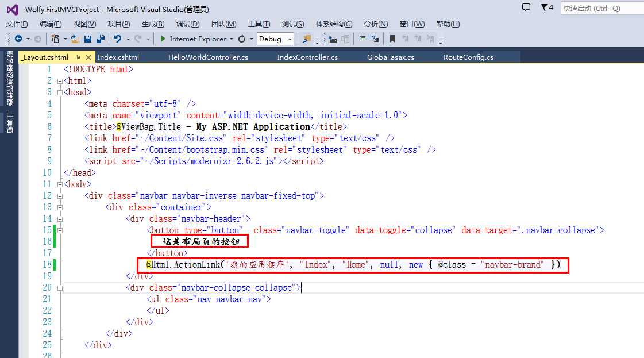Image resolution: width=644 pixels, height=358 pixels.
Task: Open the 视图(V) menu
Action: coord(84,24)
